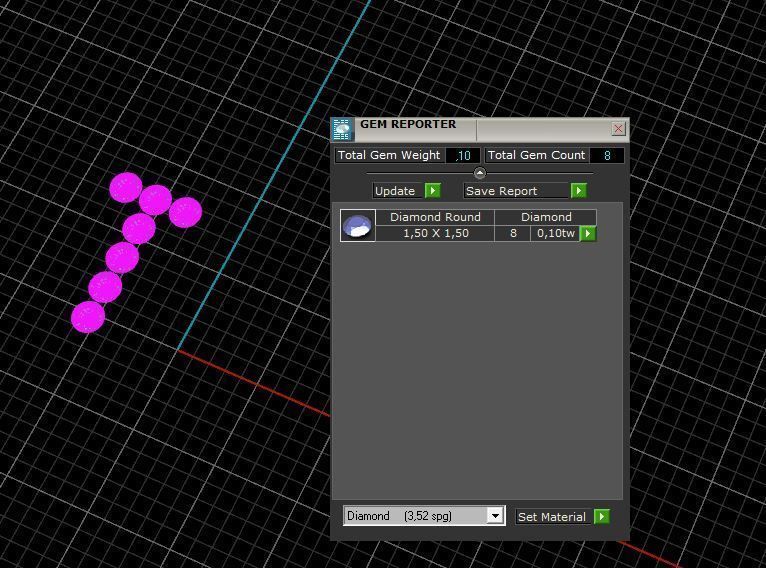Open the Diamond (3,52 spg) material dropdown

pyautogui.click(x=495, y=516)
